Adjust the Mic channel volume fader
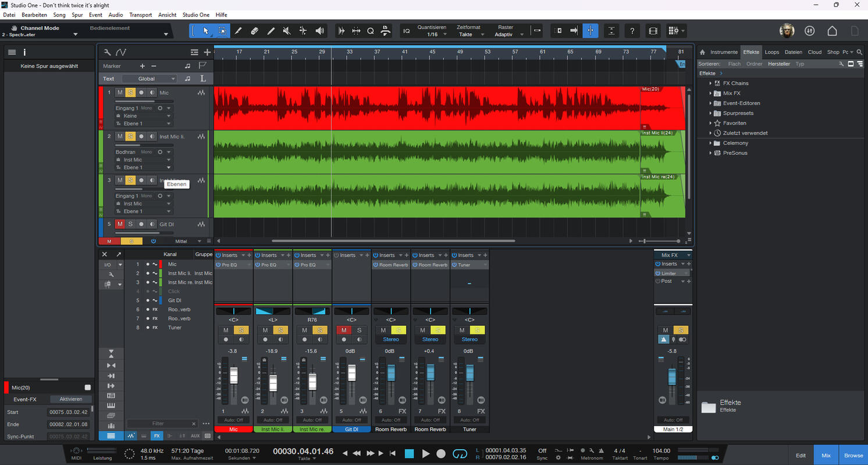The width and height of the screenshot is (868, 465). pos(234,376)
